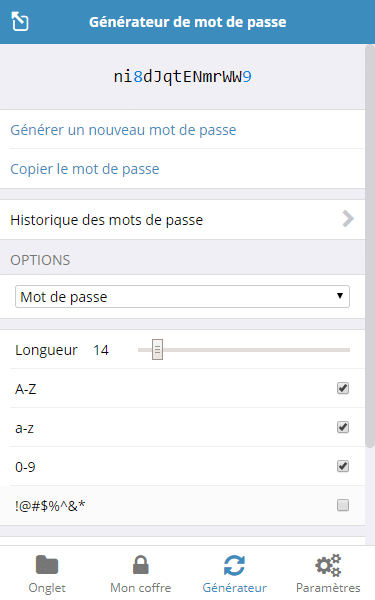375x600 pixels.
Task: Open Paramètres gears icon
Action: coord(328,565)
